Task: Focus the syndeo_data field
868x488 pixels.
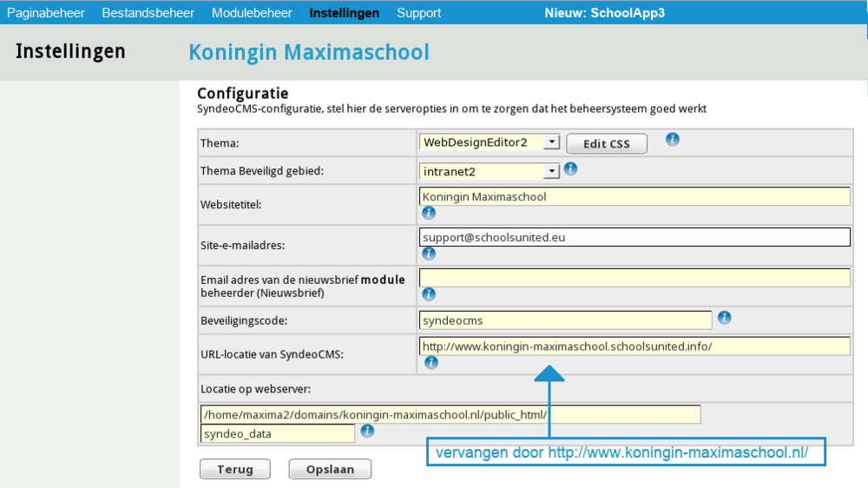Action: tap(278, 433)
